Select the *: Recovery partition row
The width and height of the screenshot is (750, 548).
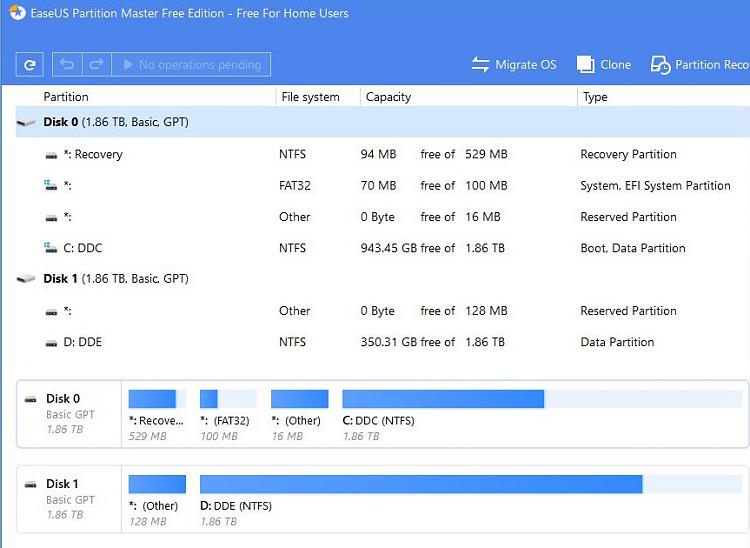[x=383, y=154]
